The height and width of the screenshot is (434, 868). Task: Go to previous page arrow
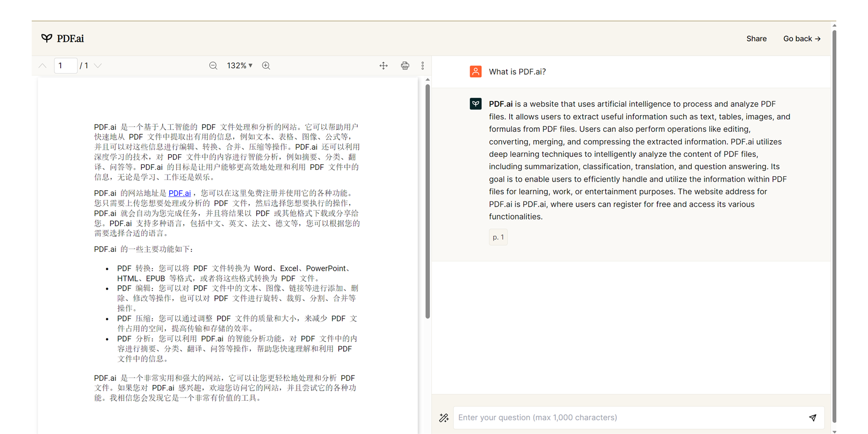click(x=42, y=66)
